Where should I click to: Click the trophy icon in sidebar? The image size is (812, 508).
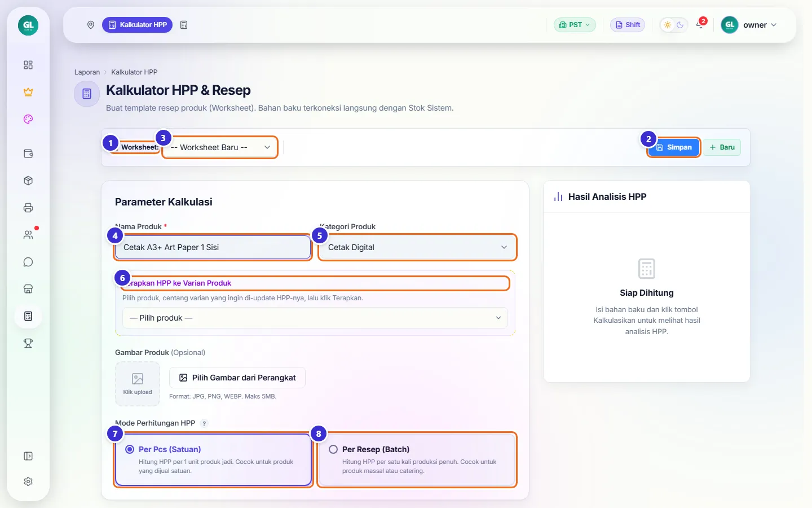(x=28, y=343)
